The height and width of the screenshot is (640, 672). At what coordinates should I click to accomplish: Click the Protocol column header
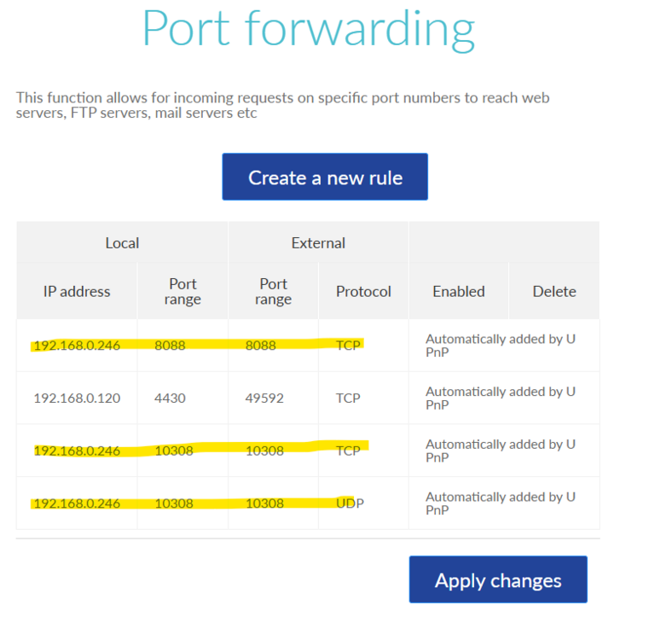tap(363, 291)
